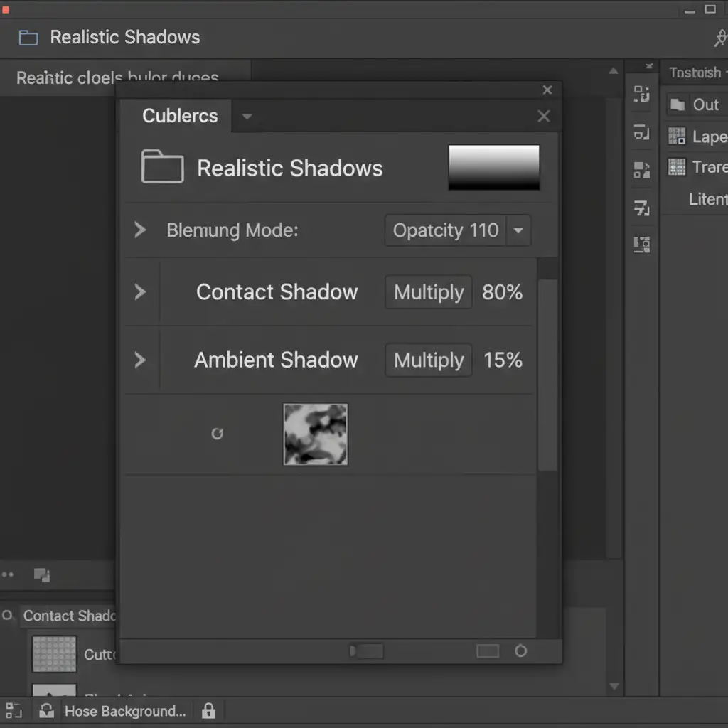The width and height of the screenshot is (728, 728).
Task: Click the refresh icon left of the cloud thumbnail
Action: [218, 434]
